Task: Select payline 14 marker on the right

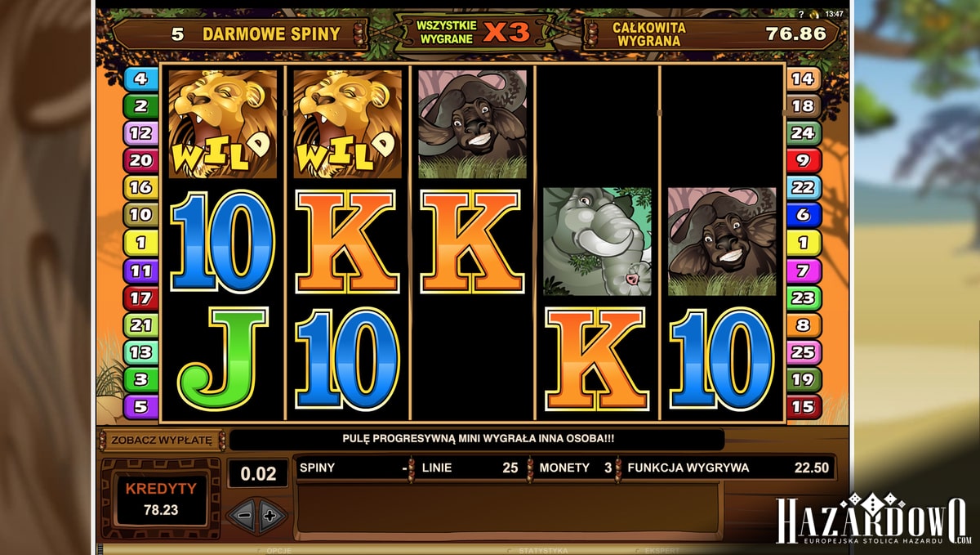Action: click(803, 79)
